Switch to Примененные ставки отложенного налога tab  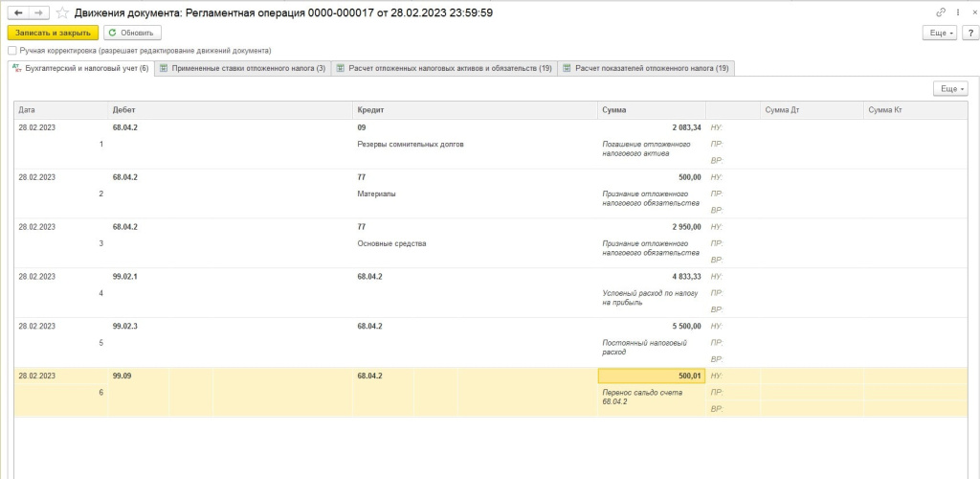click(x=242, y=68)
